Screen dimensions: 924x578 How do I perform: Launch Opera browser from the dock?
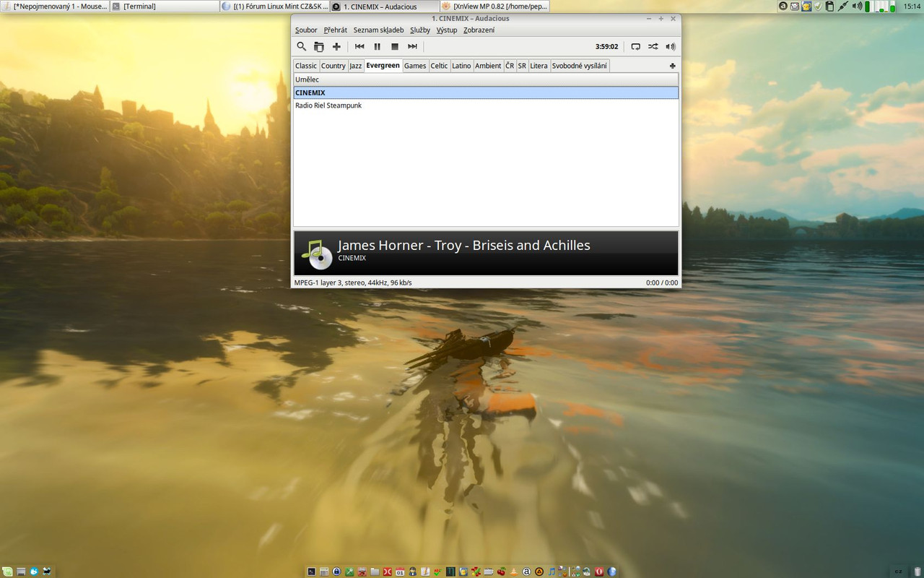[x=599, y=571]
